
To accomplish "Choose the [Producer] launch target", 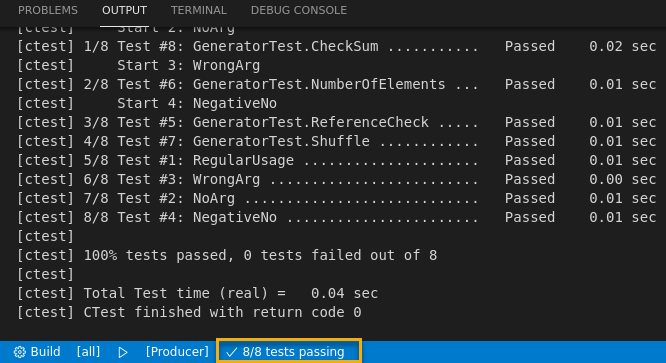I will [177, 352].
